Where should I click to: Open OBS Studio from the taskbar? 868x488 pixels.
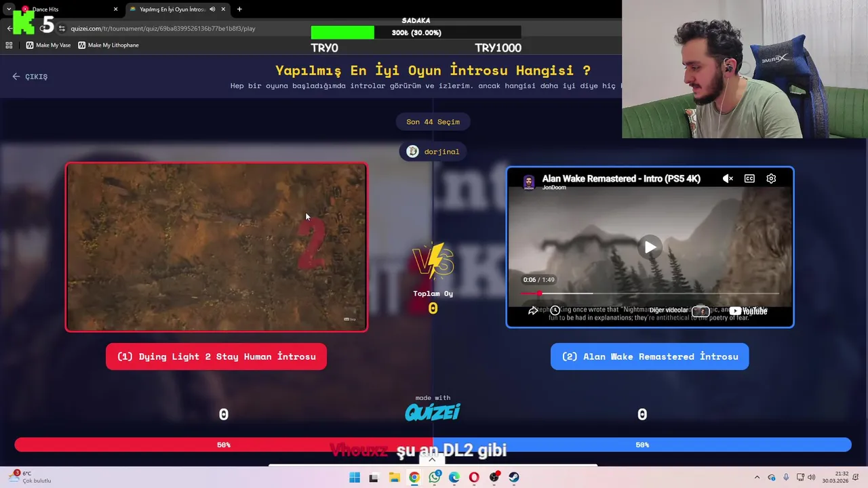coord(494,478)
